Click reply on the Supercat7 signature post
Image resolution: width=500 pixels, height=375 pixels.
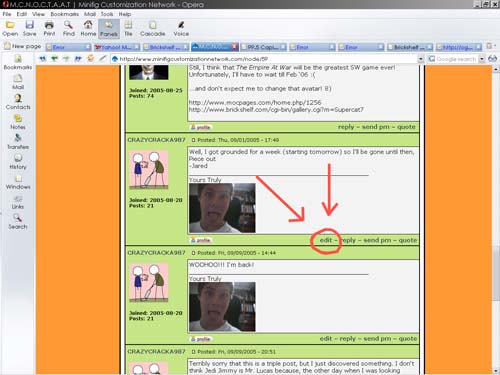[346, 127]
